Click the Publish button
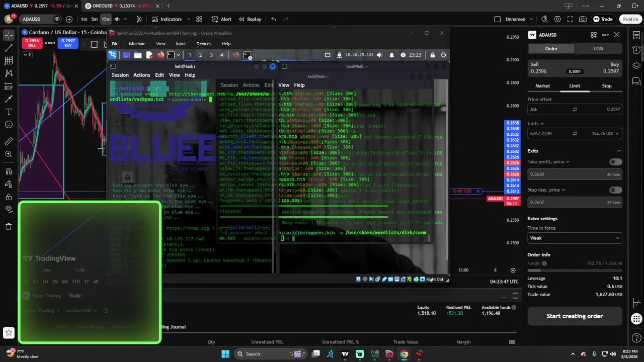The image size is (644, 362). 630,19
